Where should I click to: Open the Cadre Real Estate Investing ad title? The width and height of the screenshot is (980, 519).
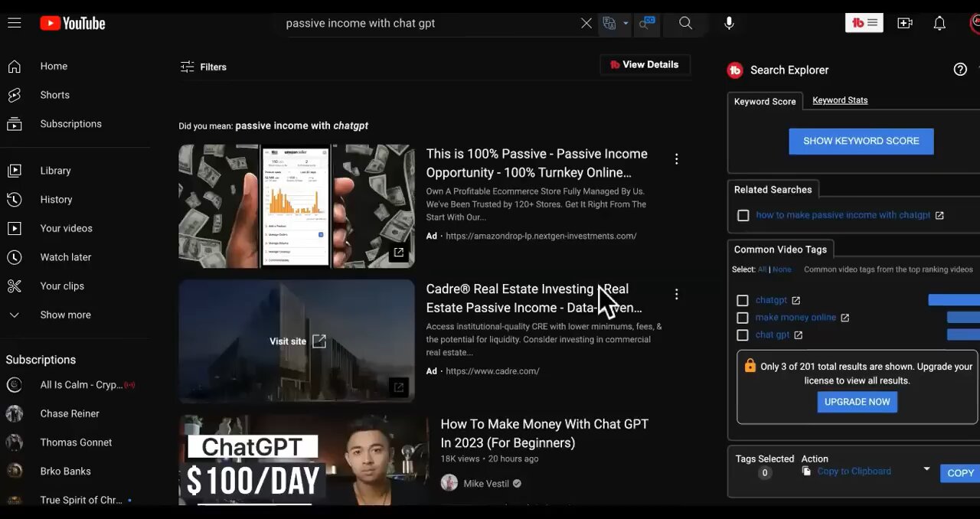pos(534,299)
